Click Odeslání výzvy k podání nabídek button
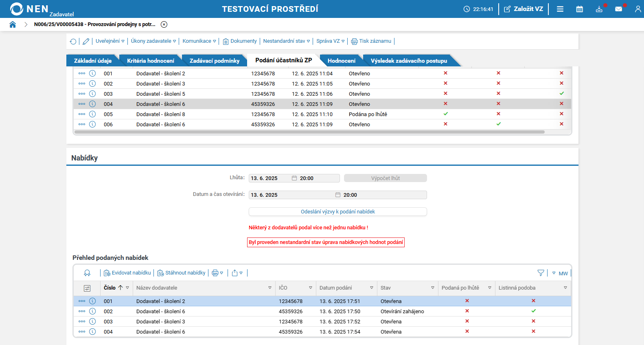The height and width of the screenshot is (345, 644). coord(337,212)
